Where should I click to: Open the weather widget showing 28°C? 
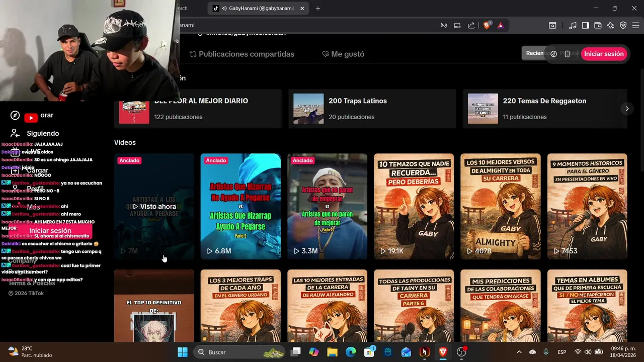pyautogui.click(x=30, y=352)
